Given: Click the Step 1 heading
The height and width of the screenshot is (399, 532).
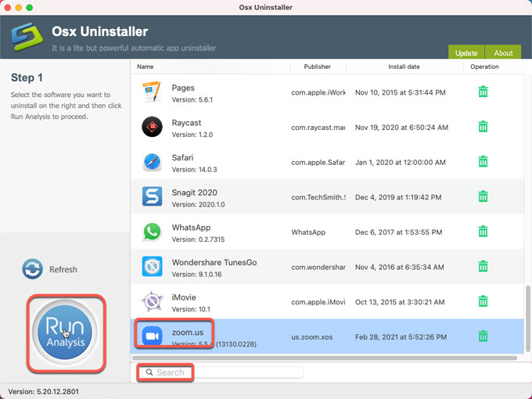Looking at the screenshot, I should 27,77.
